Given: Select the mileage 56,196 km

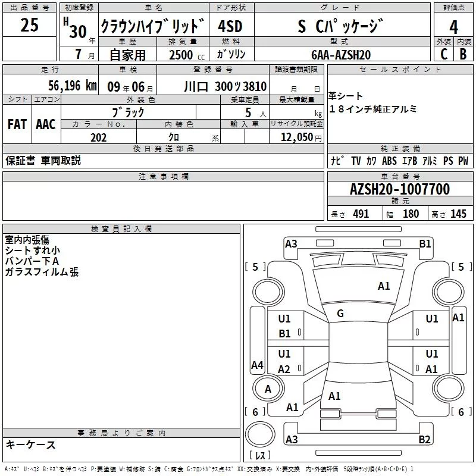Looking at the screenshot, I should [73, 86].
